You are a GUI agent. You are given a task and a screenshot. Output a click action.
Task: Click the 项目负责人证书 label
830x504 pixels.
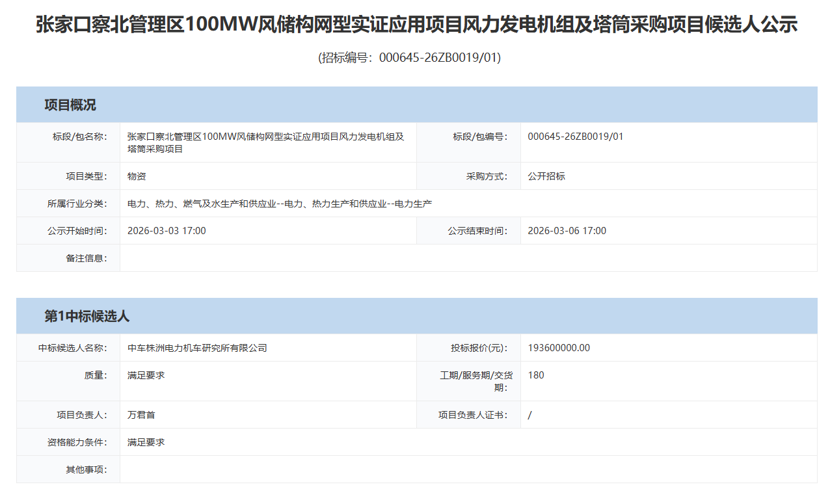[473, 415]
